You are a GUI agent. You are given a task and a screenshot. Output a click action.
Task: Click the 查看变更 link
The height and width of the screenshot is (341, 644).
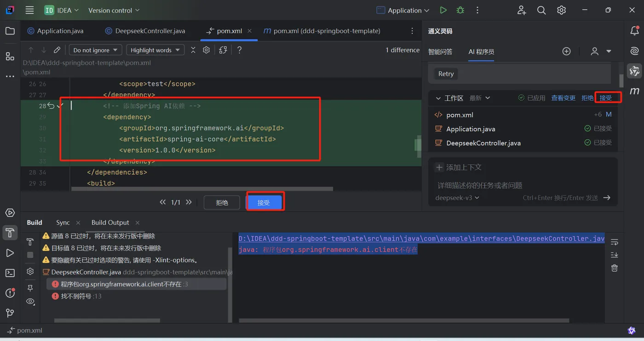(x=563, y=98)
